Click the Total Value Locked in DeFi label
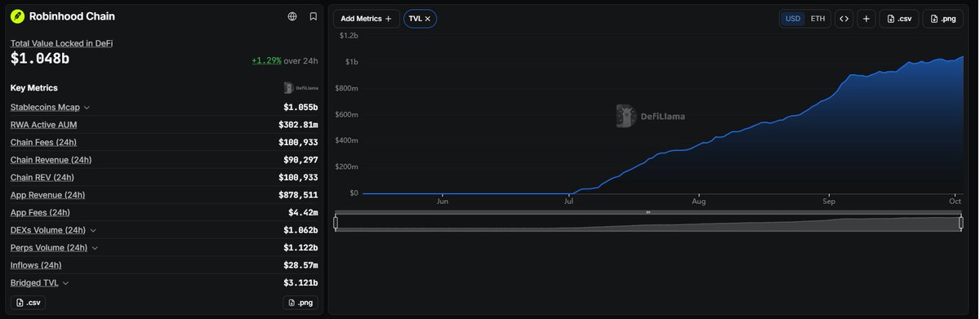This screenshot has height=319, width=980. (x=61, y=43)
